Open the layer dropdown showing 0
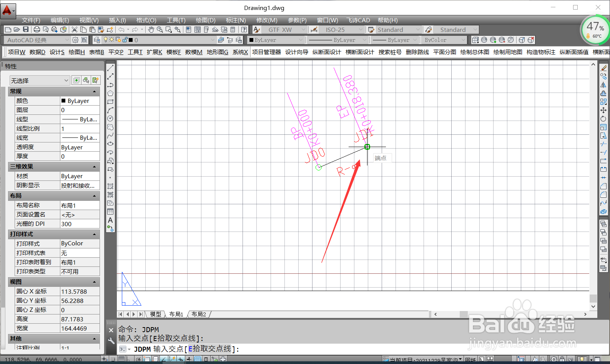The image size is (610, 364). [159, 40]
